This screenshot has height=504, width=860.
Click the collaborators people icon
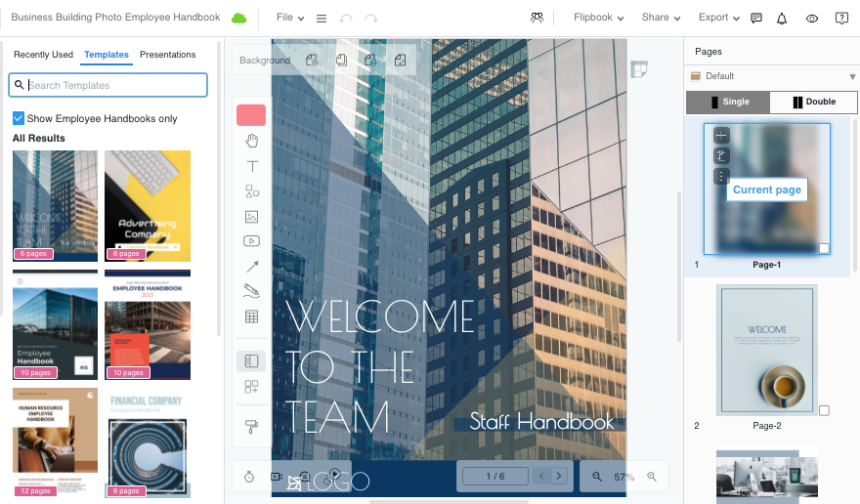point(537,18)
